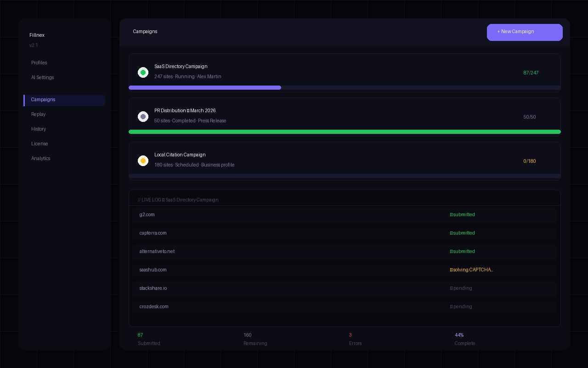Screen dimensions: 588x368
Task: Click the gray PR Distribution status dot
Action: click(x=143, y=116)
